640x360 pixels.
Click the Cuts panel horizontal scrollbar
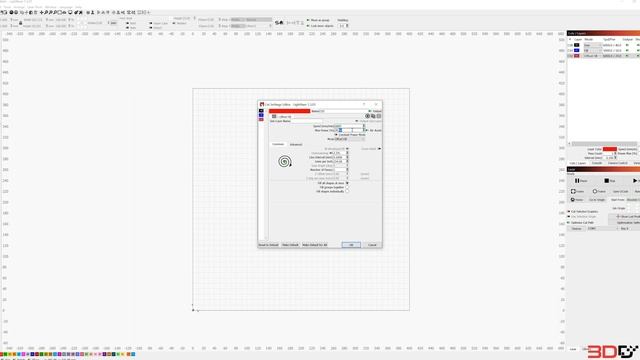click(604, 144)
